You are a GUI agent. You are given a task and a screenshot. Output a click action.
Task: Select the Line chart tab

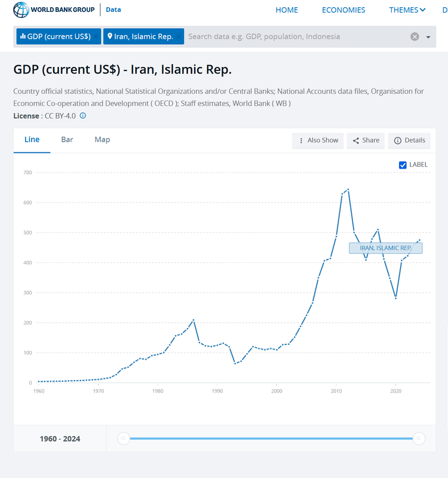tap(32, 139)
